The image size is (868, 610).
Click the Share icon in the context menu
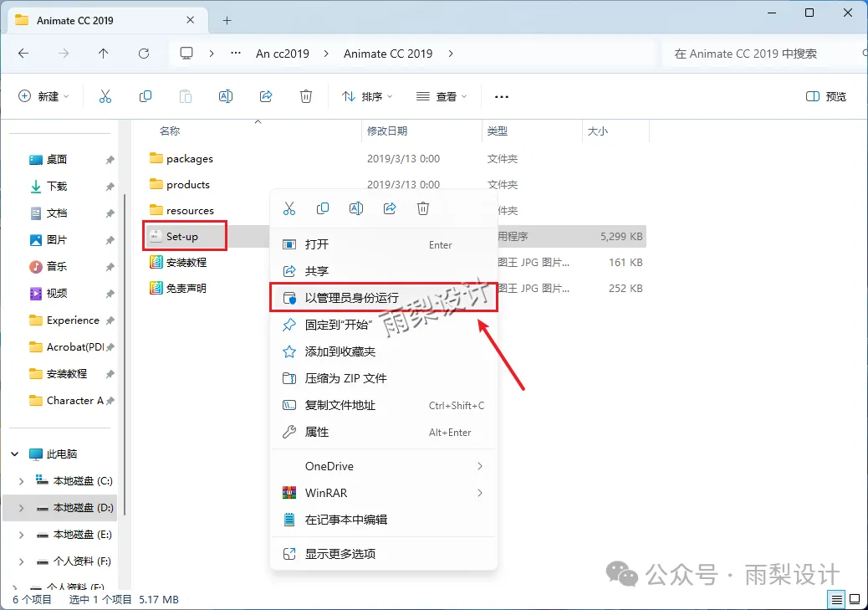tap(390, 208)
